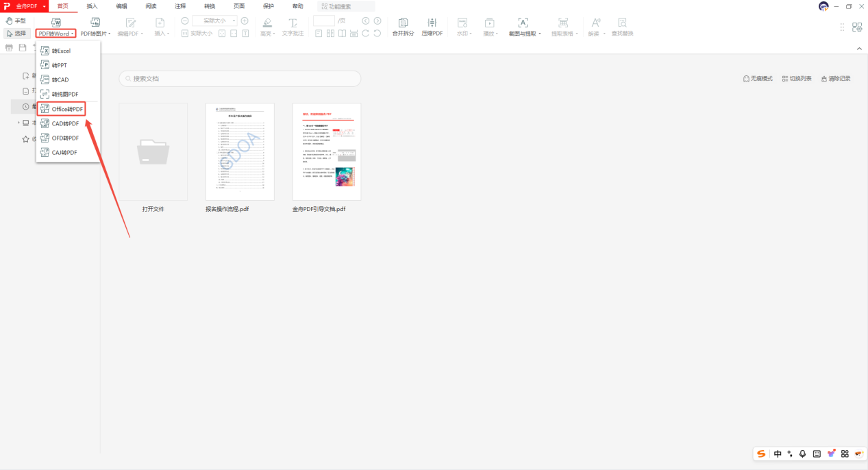Switch to the 注释 ribbon tab
The width and height of the screenshot is (868, 470).
click(180, 5)
